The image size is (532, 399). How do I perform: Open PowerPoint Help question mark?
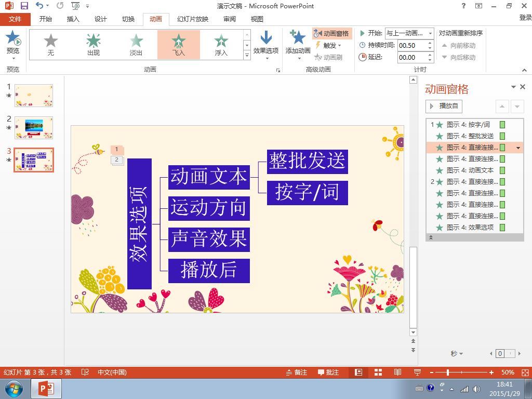(x=463, y=6)
